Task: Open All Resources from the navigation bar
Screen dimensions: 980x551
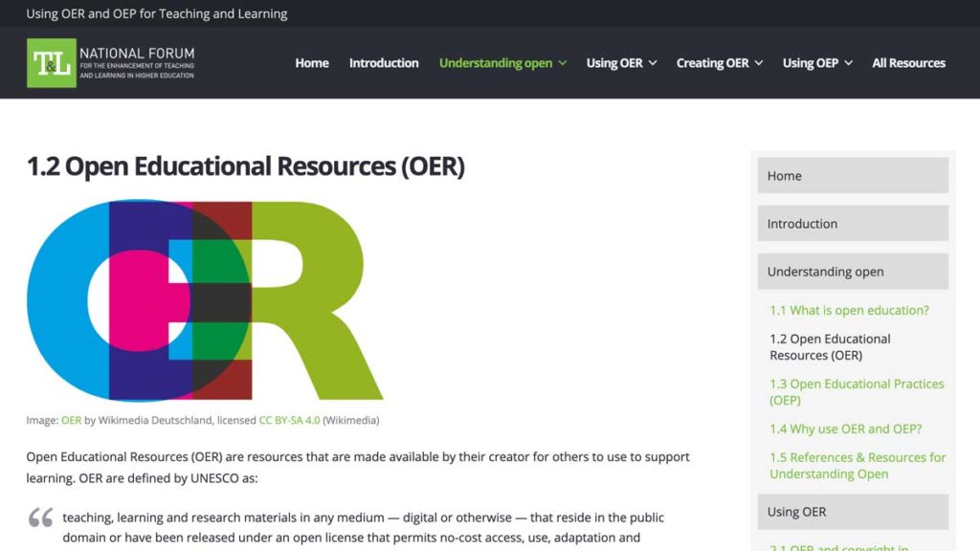Action: 908,62
